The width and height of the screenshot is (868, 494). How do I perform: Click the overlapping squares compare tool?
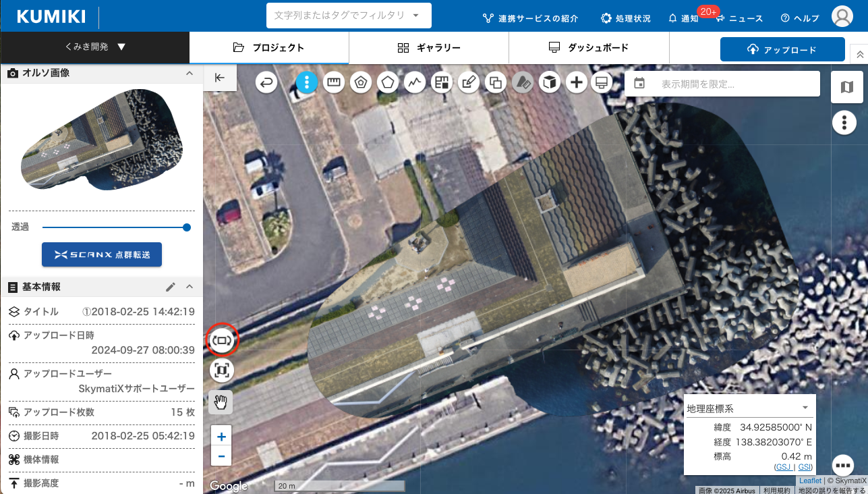point(496,82)
